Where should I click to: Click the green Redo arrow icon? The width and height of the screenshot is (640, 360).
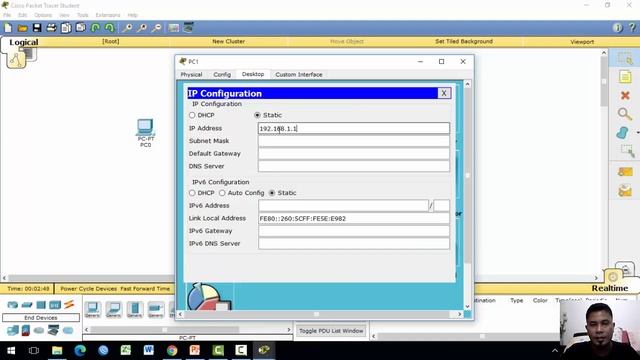click(109, 28)
